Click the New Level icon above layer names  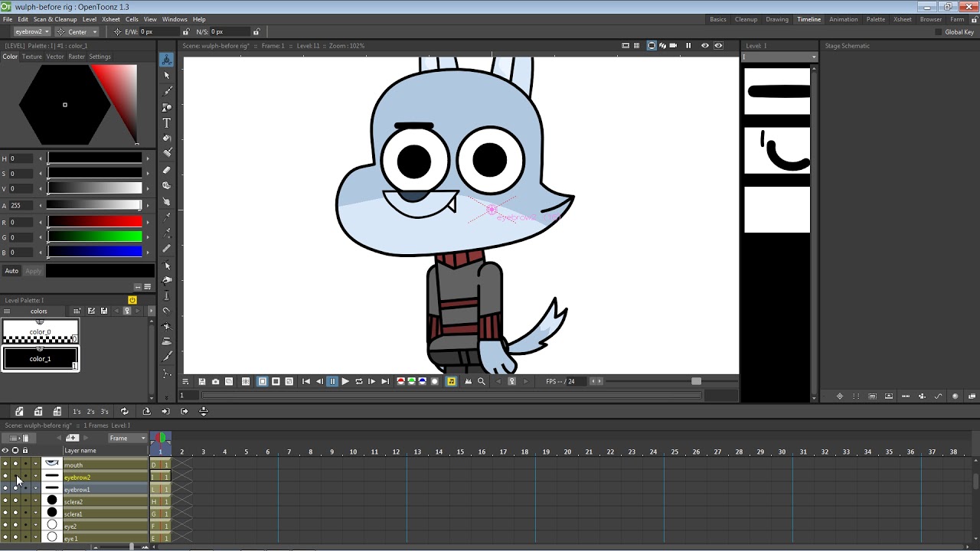[x=73, y=438]
